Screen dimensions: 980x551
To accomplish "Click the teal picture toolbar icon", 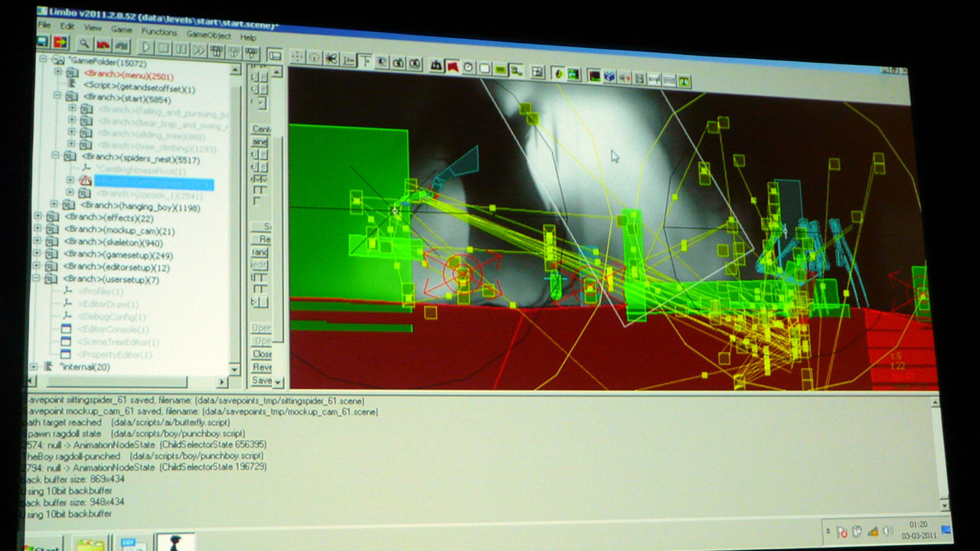I will pos(573,73).
